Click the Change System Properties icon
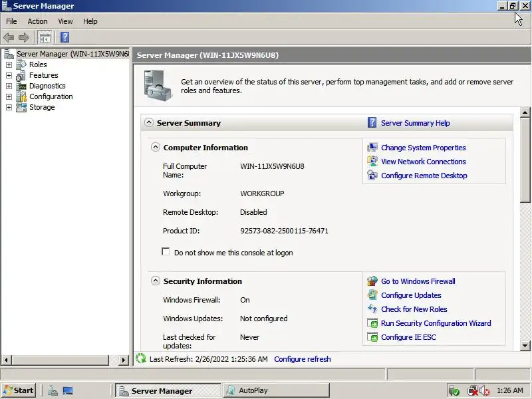The image size is (532, 399). coord(372,147)
